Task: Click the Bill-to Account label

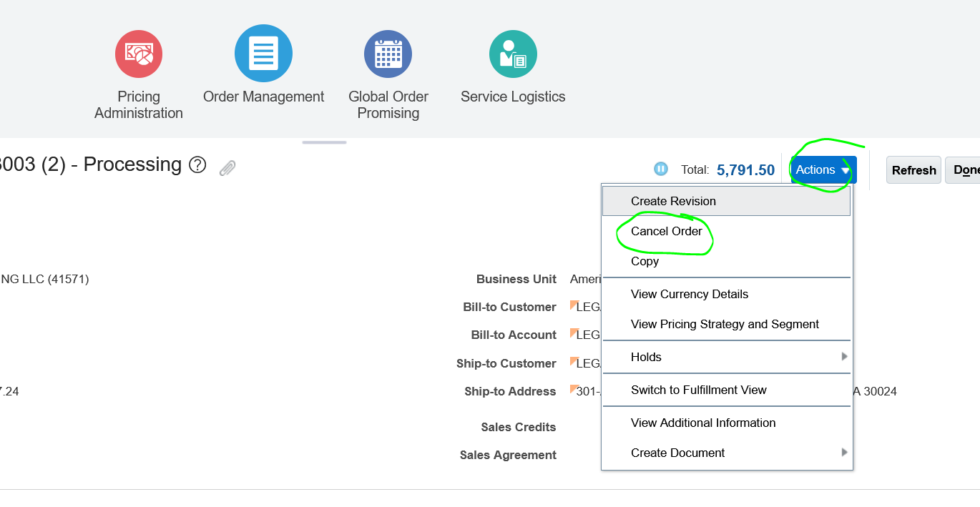Action: tap(514, 335)
